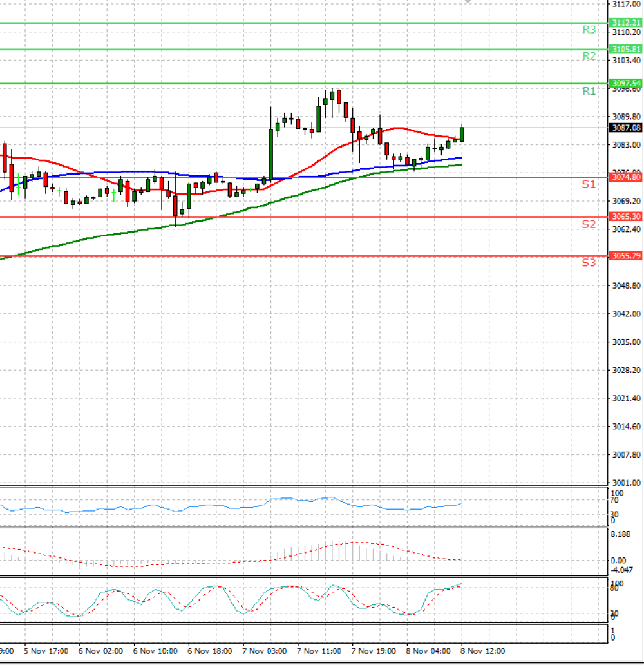Click the 3028.20 price axis value
This screenshot has width=644, height=665.
point(627,371)
